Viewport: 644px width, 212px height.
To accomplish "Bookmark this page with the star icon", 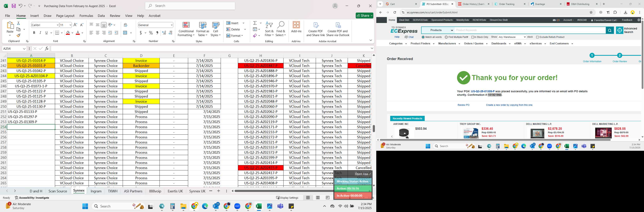I will (x=591, y=12).
